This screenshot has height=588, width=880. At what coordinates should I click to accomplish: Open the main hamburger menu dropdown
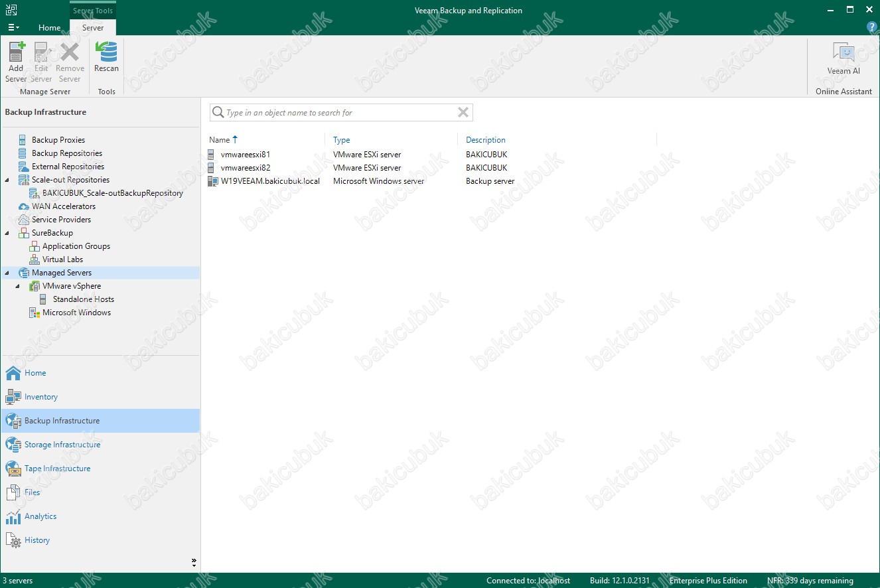[13, 27]
